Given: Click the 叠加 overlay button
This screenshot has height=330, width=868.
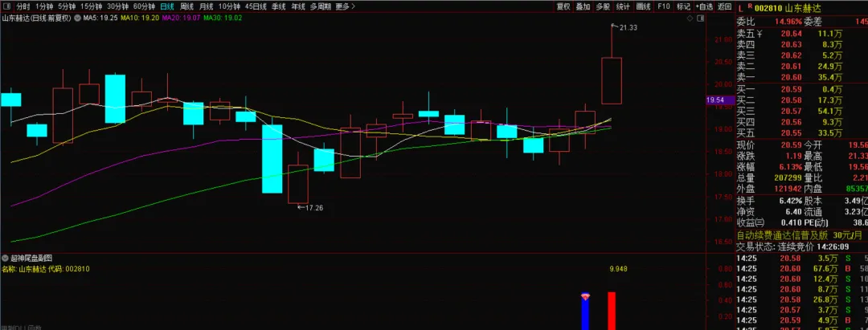Looking at the screenshot, I should click(x=583, y=6).
